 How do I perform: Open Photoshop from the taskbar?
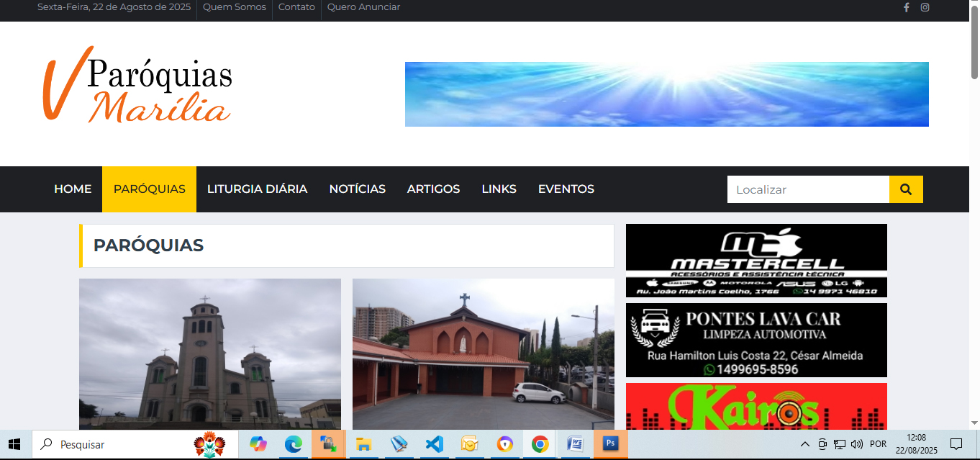pyautogui.click(x=610, y=444)
